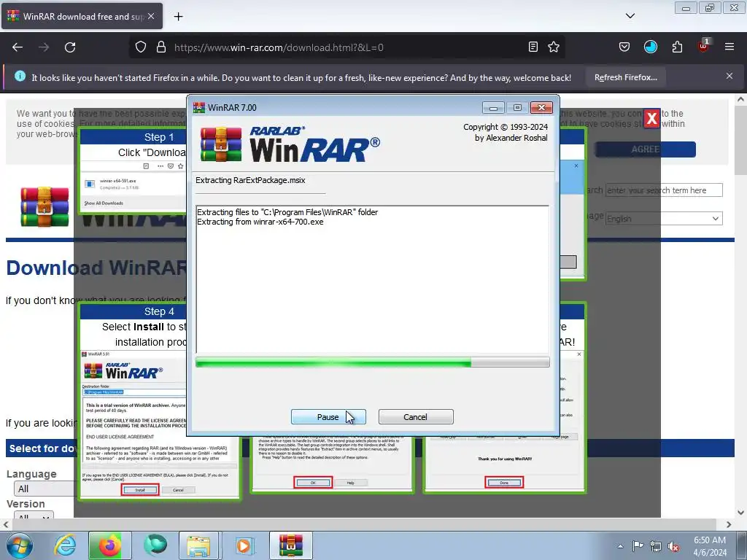747x560 pixels.
Task: Open the Firefox account icon
Action: click(x=650, y=47)
